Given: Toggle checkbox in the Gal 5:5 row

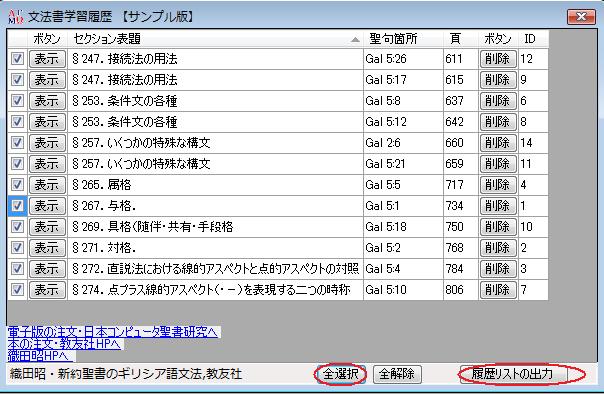Looking at the screenshot, I should 17,185.
